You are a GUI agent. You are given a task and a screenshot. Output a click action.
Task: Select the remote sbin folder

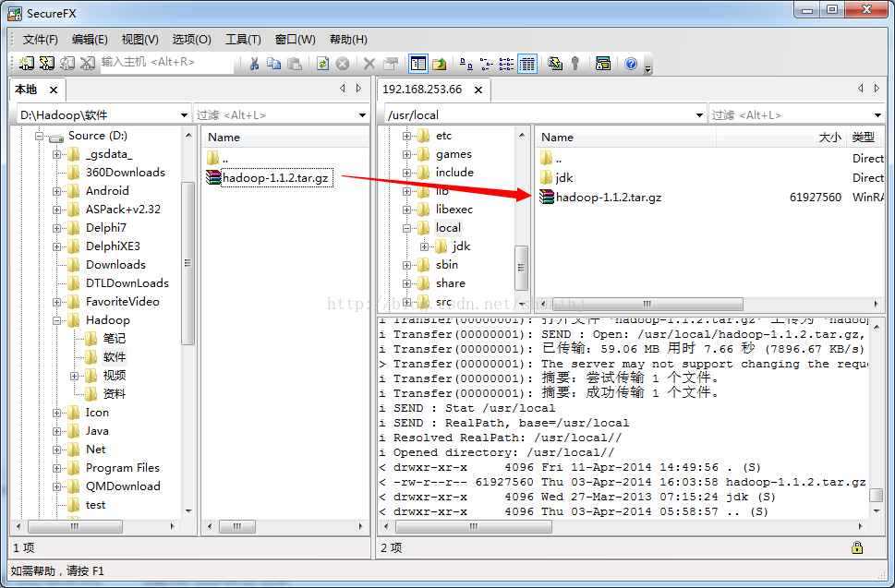(x=446, y=265)
